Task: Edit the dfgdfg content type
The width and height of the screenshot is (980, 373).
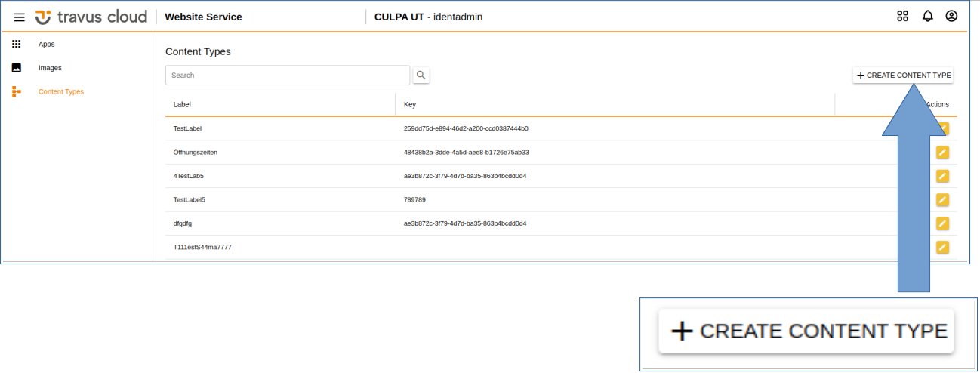Action: [x=942, y=223]
